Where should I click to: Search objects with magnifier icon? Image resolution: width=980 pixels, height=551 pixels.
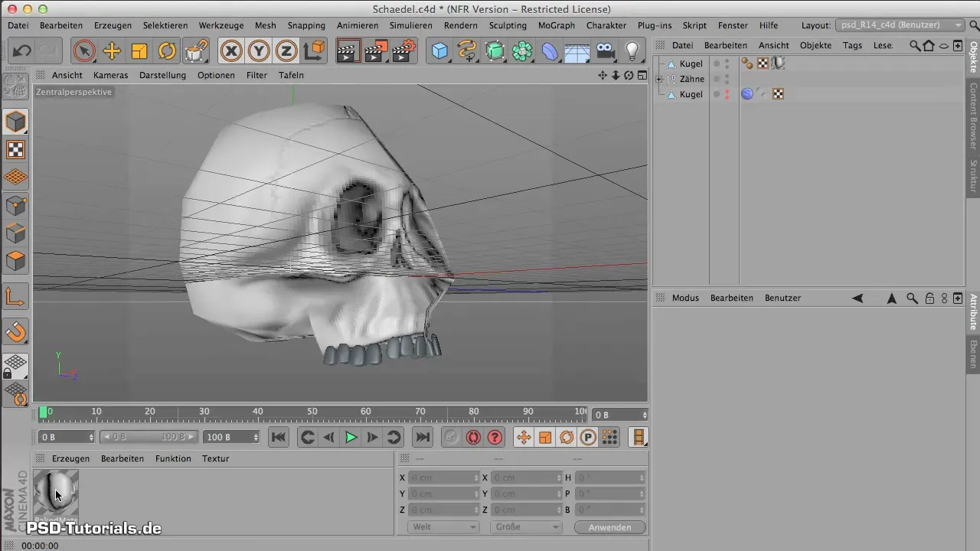pos(915,46)
